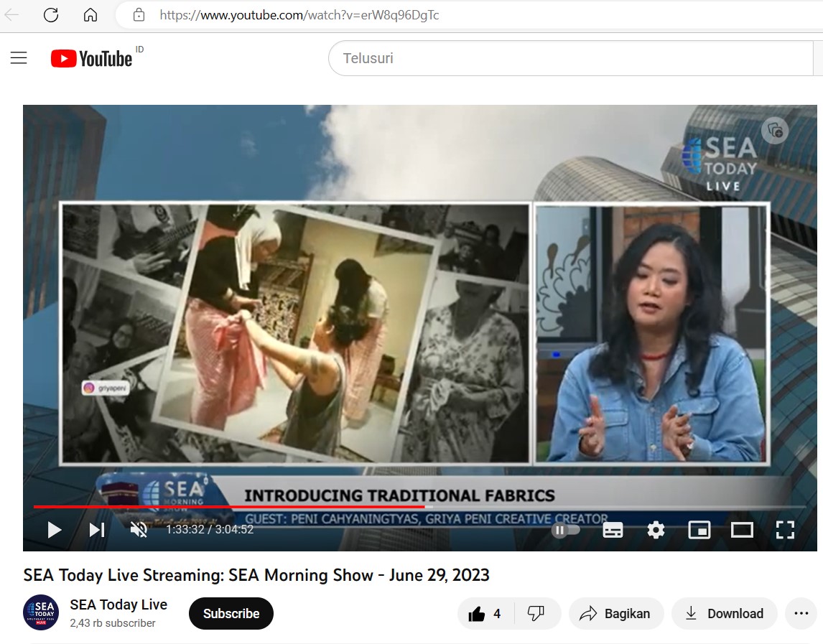Download the video

point(724,614)
